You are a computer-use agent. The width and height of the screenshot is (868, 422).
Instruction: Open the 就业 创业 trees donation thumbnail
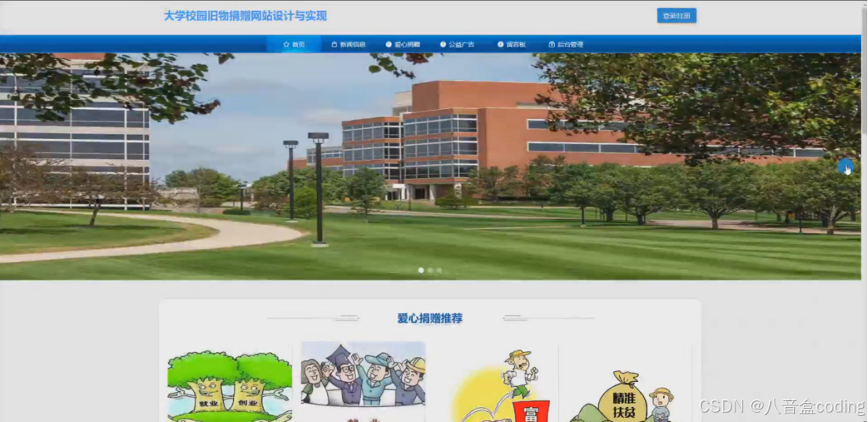[x=229, y=384]
